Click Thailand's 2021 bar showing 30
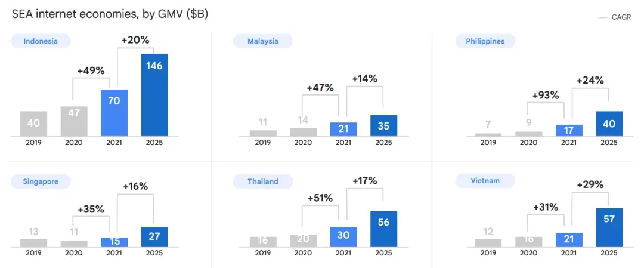Image resolution: width=644 pixels, height=268 pixels. [343, 237]
